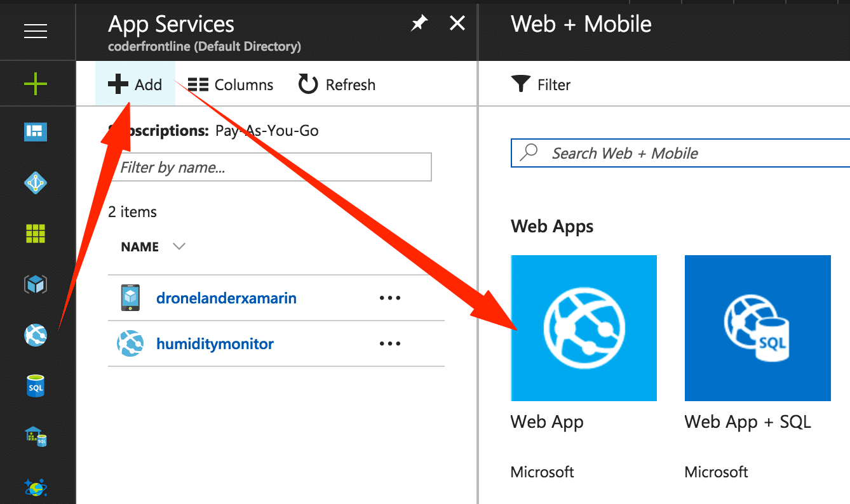Open the Columns chooser
The width and height of the screenshot is (850, 504).
[x=231, y=84]
